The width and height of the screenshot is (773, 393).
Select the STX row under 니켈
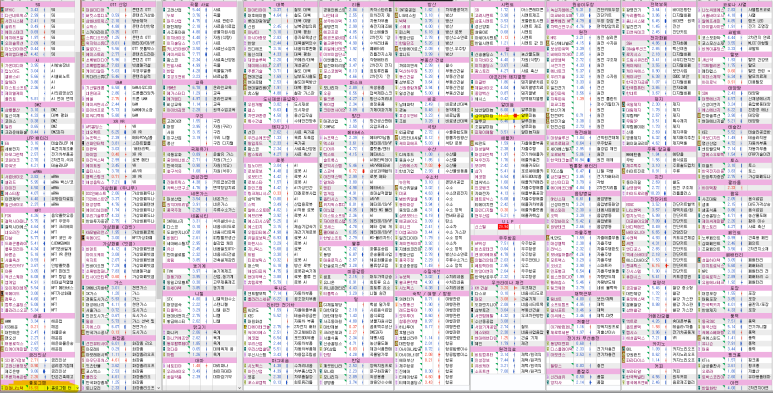[200, 299]
